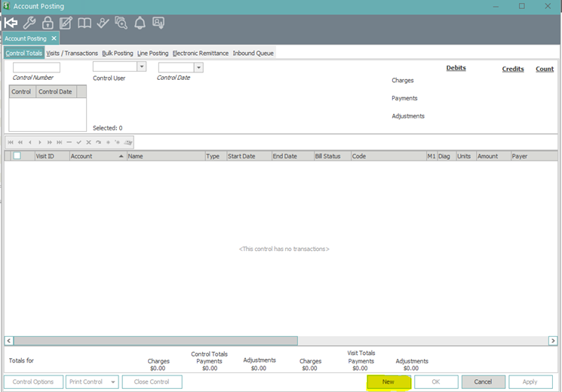The image size is (562, 392).
Task: Open the Control Date dropdown
Action: (198, 67)
